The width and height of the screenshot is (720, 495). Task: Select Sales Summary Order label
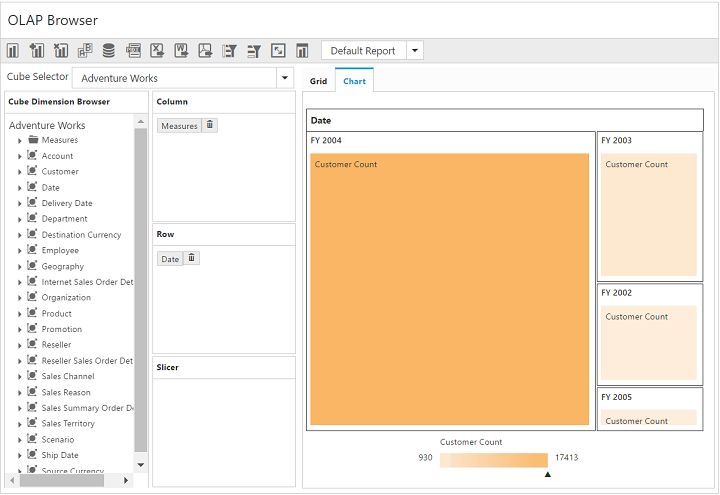coord(87,408)
